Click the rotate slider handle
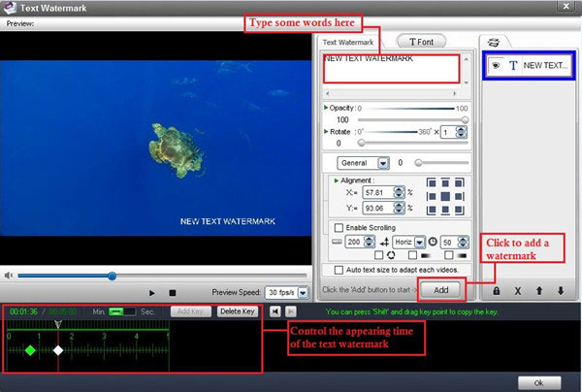Screen dimensions: 582x392 [361, 143]
